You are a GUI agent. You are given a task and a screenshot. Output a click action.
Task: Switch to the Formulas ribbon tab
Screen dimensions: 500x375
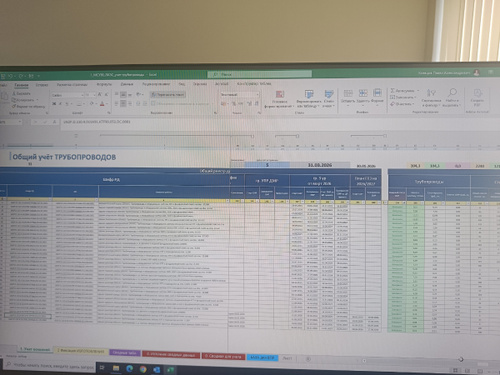[104, 85]
